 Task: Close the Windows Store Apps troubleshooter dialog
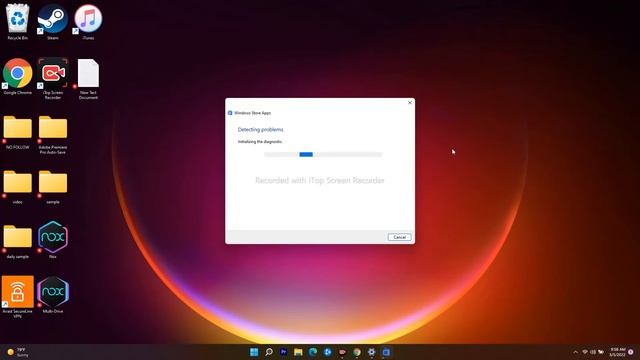410,103
